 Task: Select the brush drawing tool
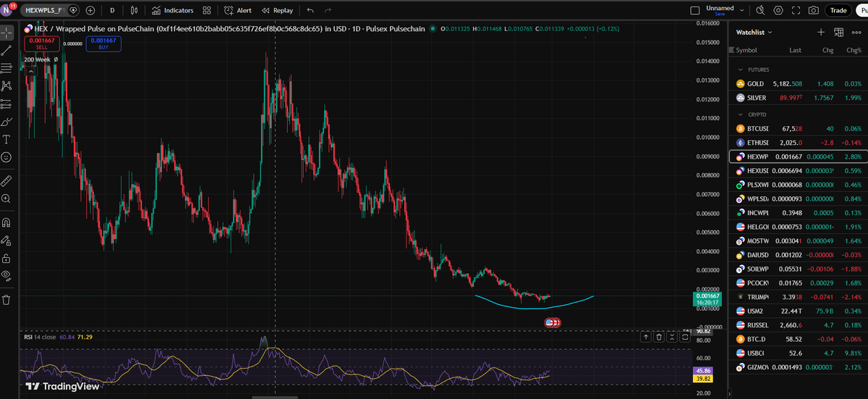[7, 122]
